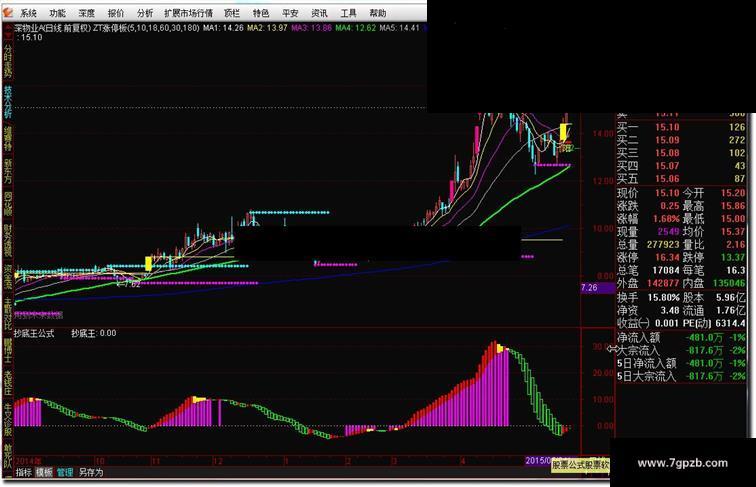Click the 管理 button in bottom bar
The image size is (756, 487).
coord(65,473)
